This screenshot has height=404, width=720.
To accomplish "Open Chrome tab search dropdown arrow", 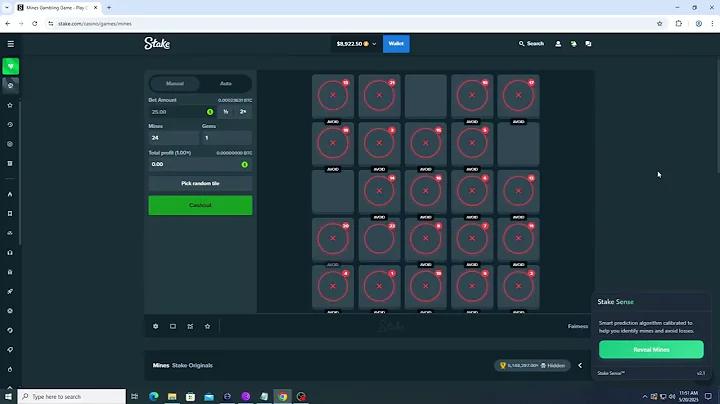I will pyautogui.click(x=6, y=8).
